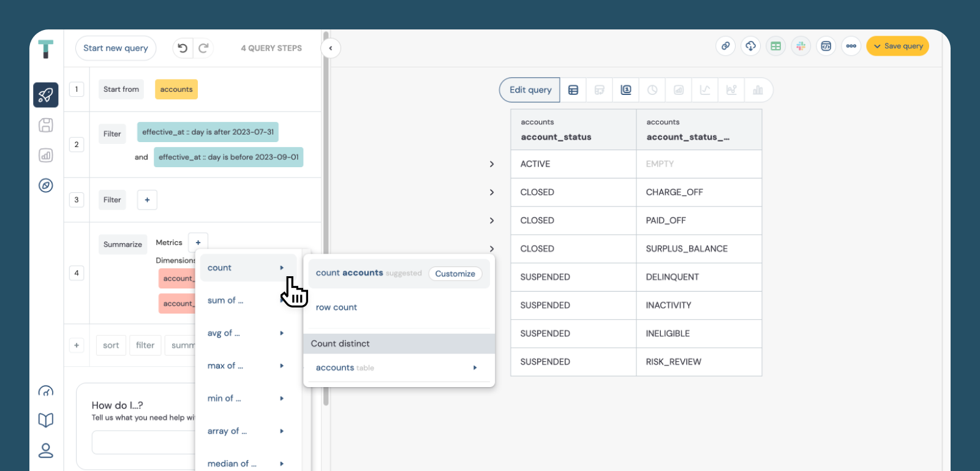
Task: Open the documentation book icon in sidebar
Action: tap(46, 420)
